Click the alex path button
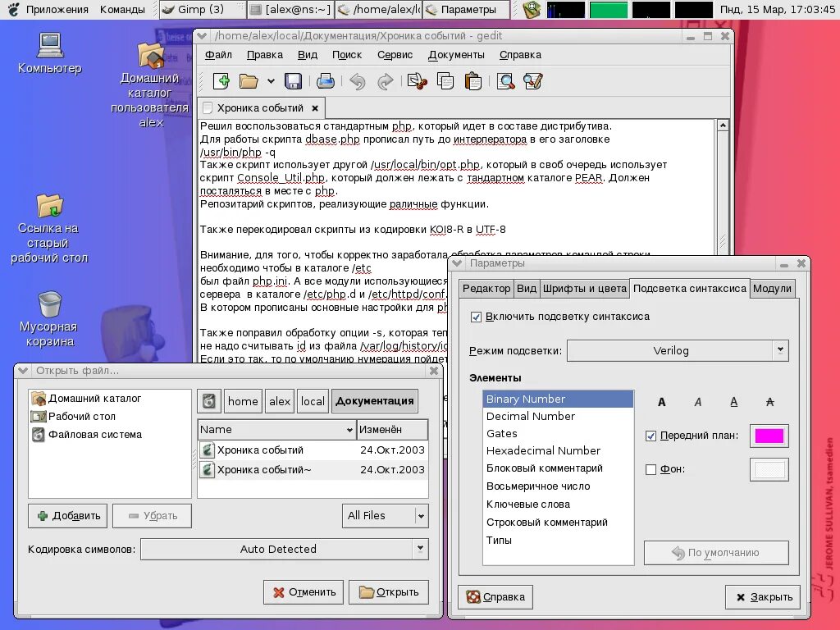 click(x=280, y=401)
